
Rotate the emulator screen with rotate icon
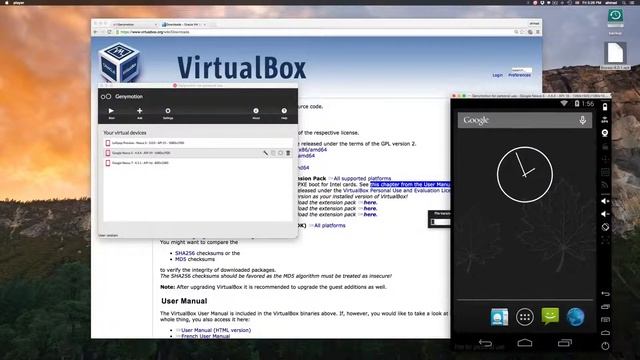click(x=605, y=227)
